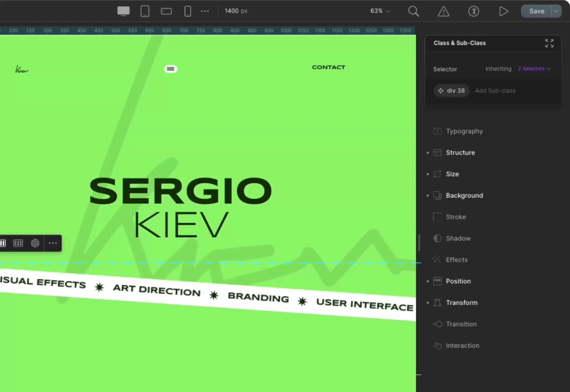This screenshot has width=570, height=392.
Task: Click the Add Sub-class field
Action: click(495, 91)
